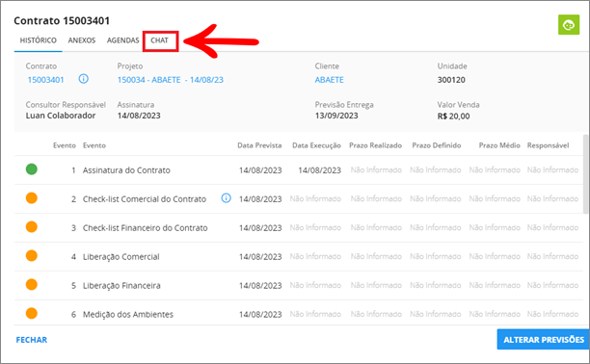
Task: Click the Contrato 15003401 title
Action: click(x=62, y=20)
